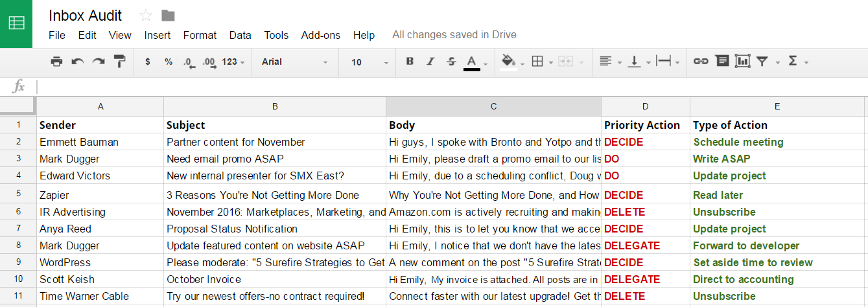868x307 pixels.
Task: Move document using the folder icon
Action: tap(168, 16)
